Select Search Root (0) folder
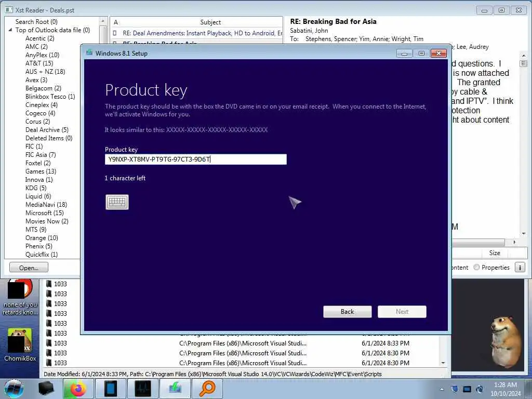 36,22
